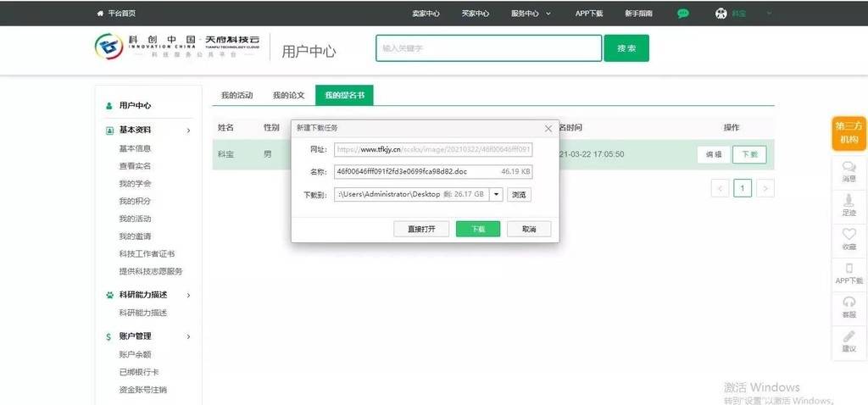Open 消息 messages in right sidebar
868x405 pixels.
(849, 170)
